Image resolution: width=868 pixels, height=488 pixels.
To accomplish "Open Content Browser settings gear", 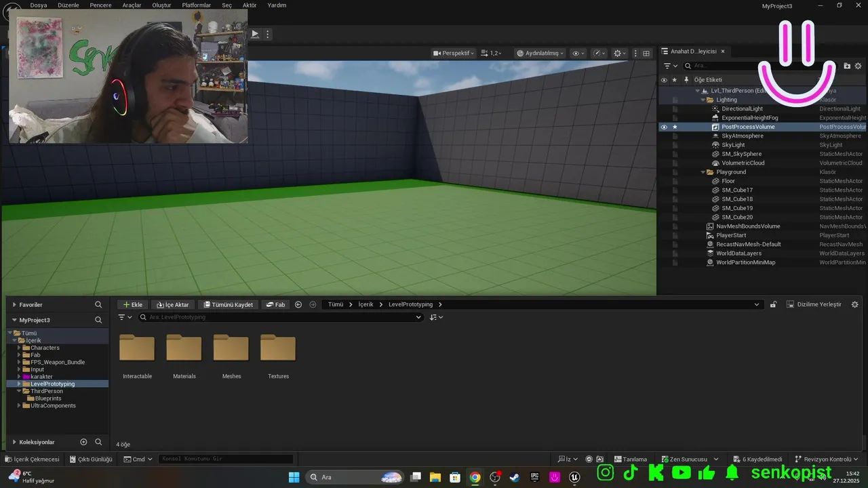I will (x=854, y=304).
